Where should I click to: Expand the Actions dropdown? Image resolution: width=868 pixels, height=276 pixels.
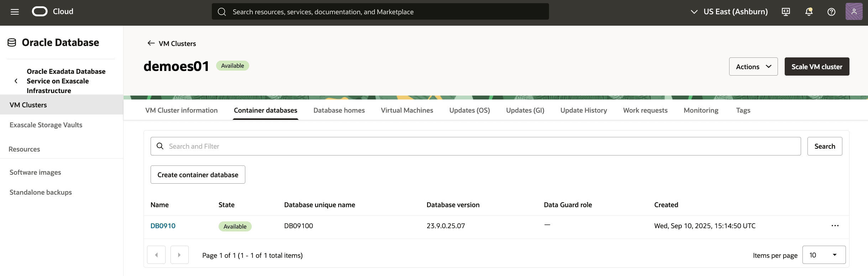pos(753,67)
